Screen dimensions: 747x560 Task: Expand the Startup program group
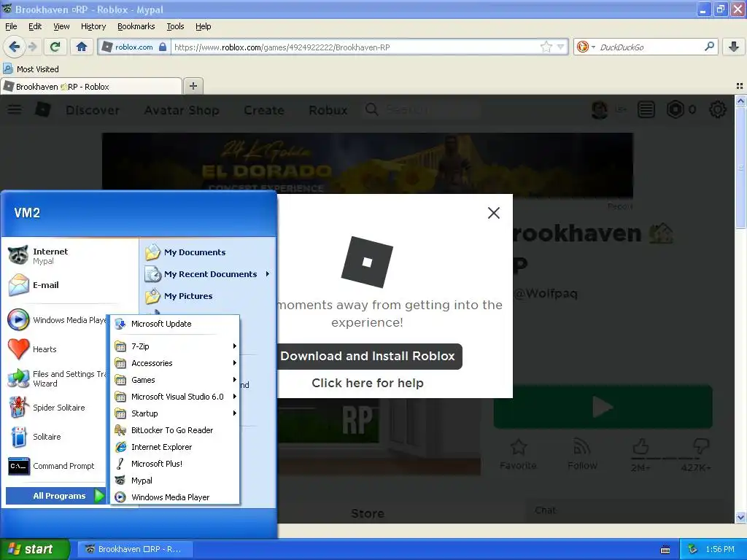click(x=175, y=413)
